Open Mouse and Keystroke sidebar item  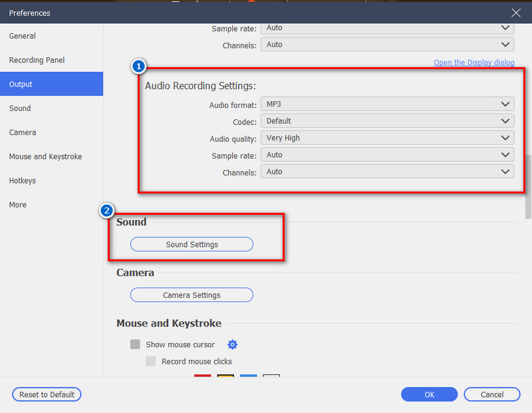[52, 156]
